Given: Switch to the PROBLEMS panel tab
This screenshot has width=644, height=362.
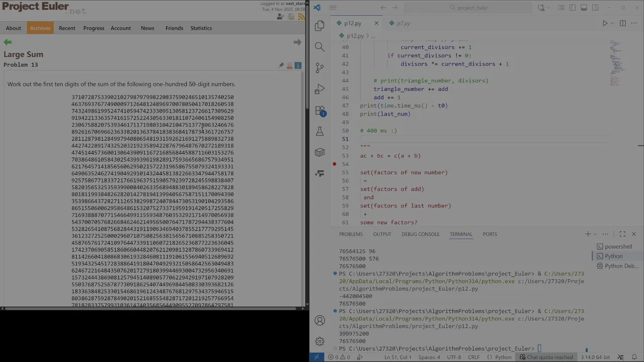Looking at the screenshot, I should pyautogui.click(x=351, y=234).
